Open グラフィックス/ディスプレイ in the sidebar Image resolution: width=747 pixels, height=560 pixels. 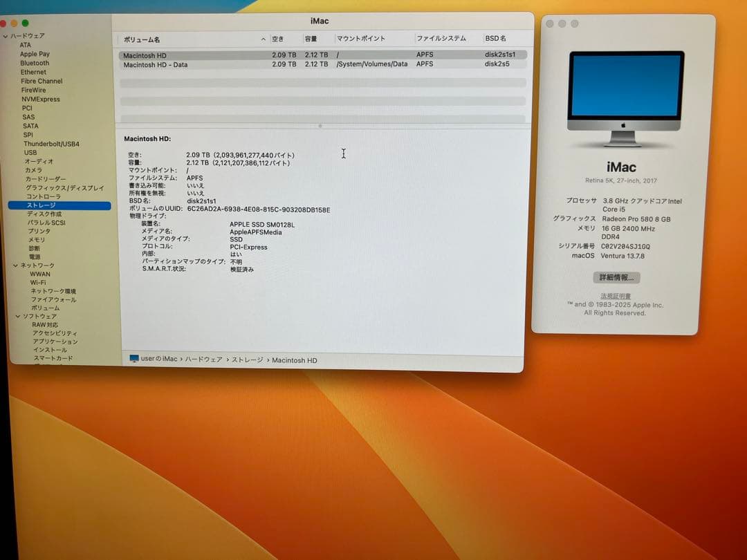pyautogui.click(x=65, y=187)
